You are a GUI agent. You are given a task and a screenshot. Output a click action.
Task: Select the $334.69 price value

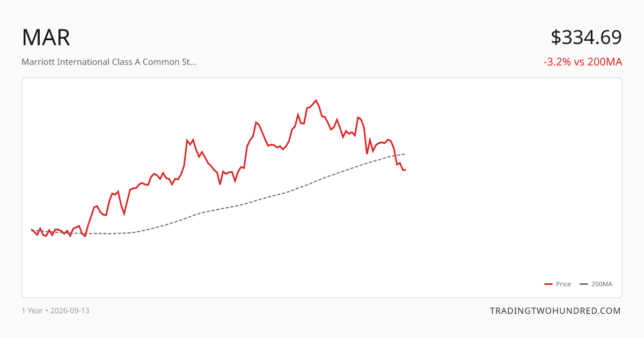pos(586,38)
